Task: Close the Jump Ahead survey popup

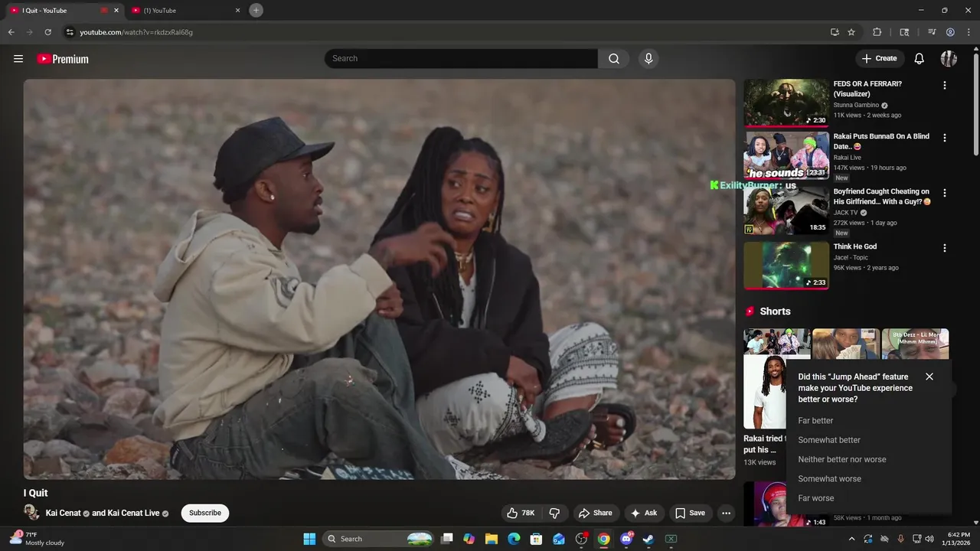Action: tap(929, 377)
